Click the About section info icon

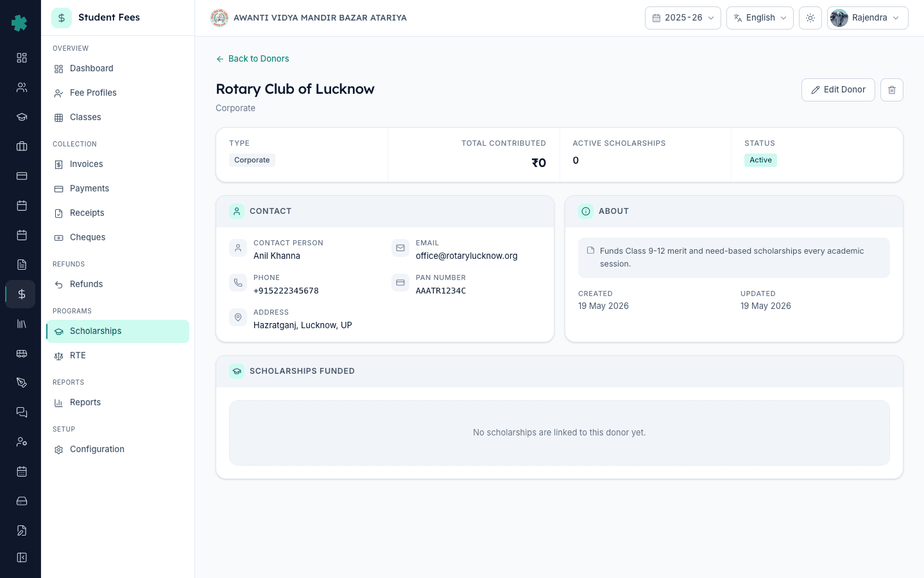[x=586, y=211]
